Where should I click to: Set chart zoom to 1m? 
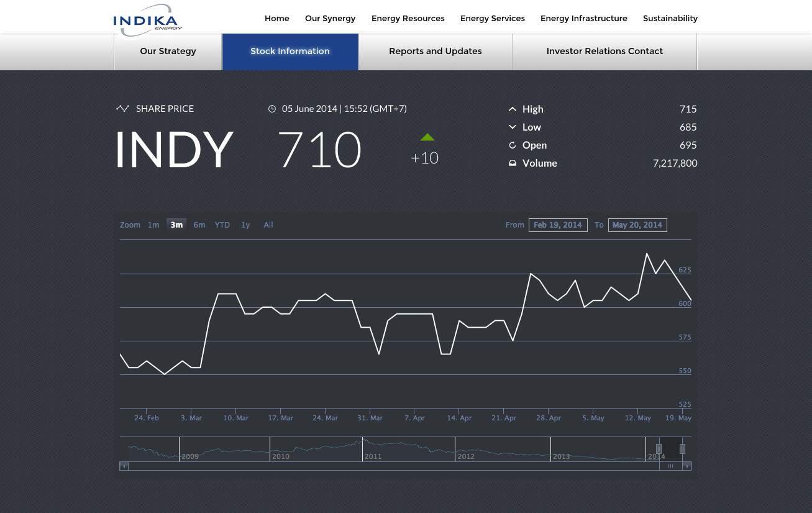[153, 225]
